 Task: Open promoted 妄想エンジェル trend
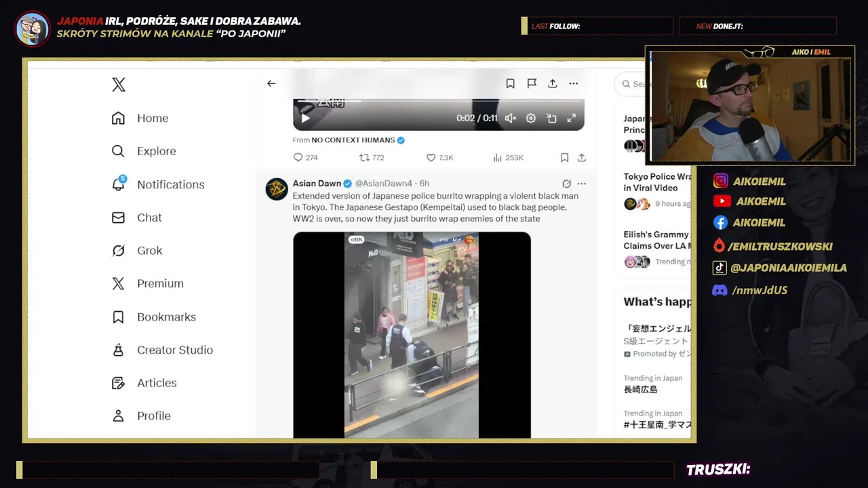[657, 328]
